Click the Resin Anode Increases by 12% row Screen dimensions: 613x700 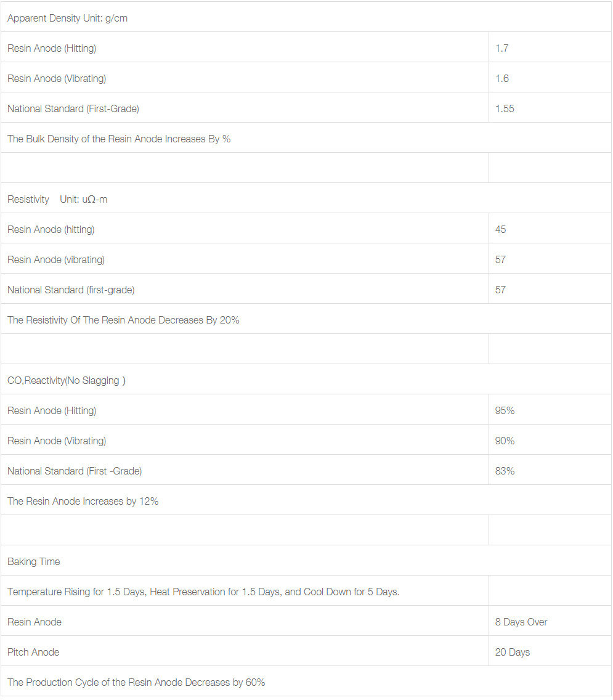pos(306,500)
